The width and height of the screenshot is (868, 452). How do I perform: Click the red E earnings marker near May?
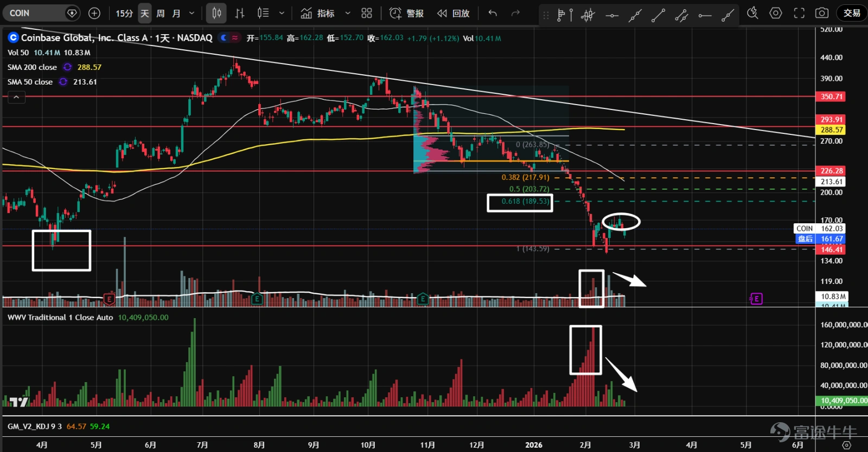(x=109, y=299)
